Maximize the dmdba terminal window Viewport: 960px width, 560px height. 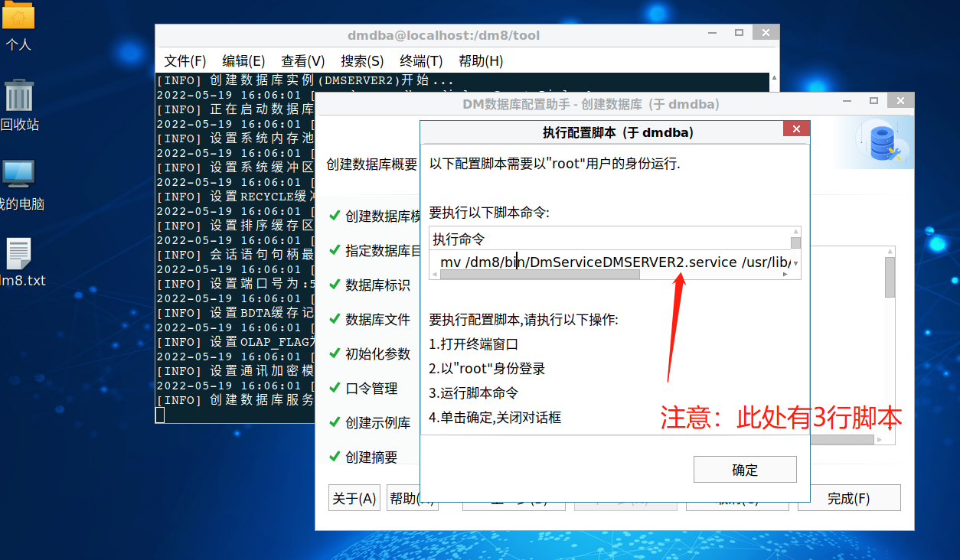coord(739,33)
